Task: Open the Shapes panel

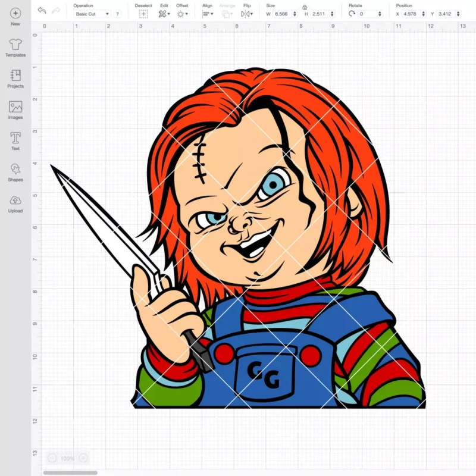Action: tap(15, 173)
